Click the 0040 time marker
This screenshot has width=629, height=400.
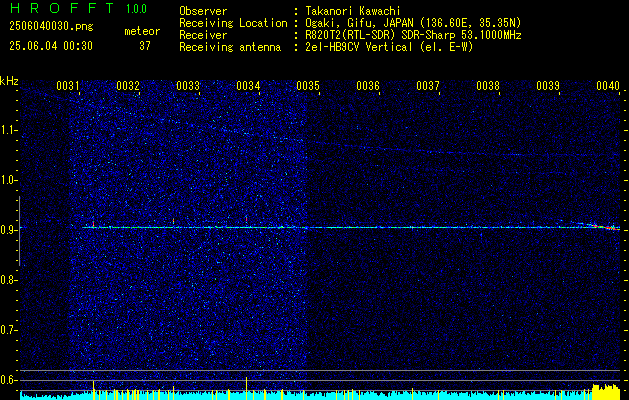click(608, 86)
